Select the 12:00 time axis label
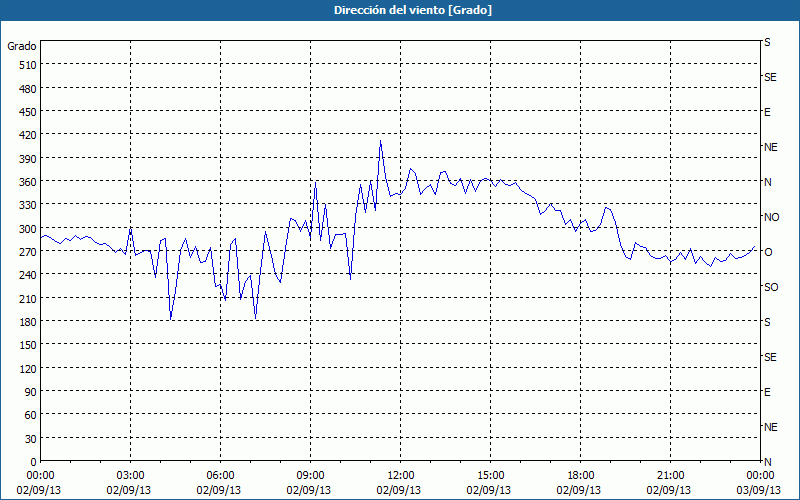800x500 pixels. (x=401, y=476)
